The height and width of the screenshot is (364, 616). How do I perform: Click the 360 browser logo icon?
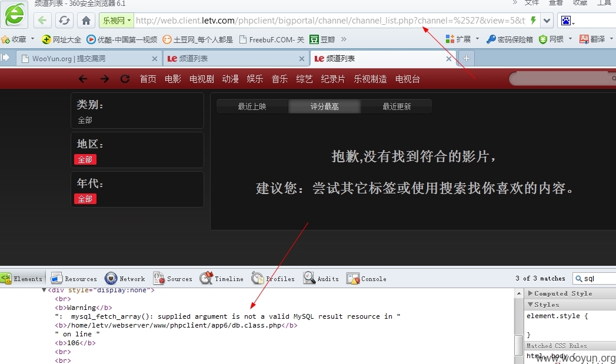pos(15,15)
